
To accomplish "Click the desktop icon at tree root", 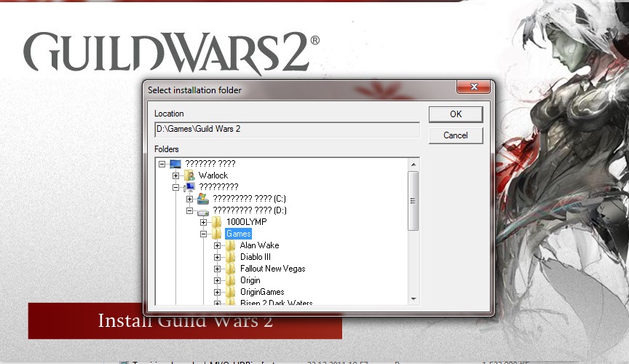I will pyautogui.click(x=175, y=164).
